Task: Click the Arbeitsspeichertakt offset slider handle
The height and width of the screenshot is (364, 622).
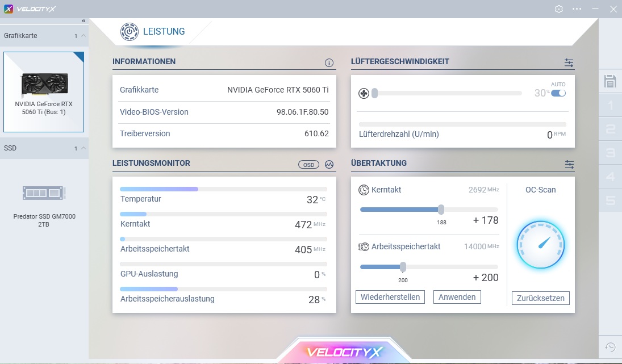Action: (x=403, y=267)
